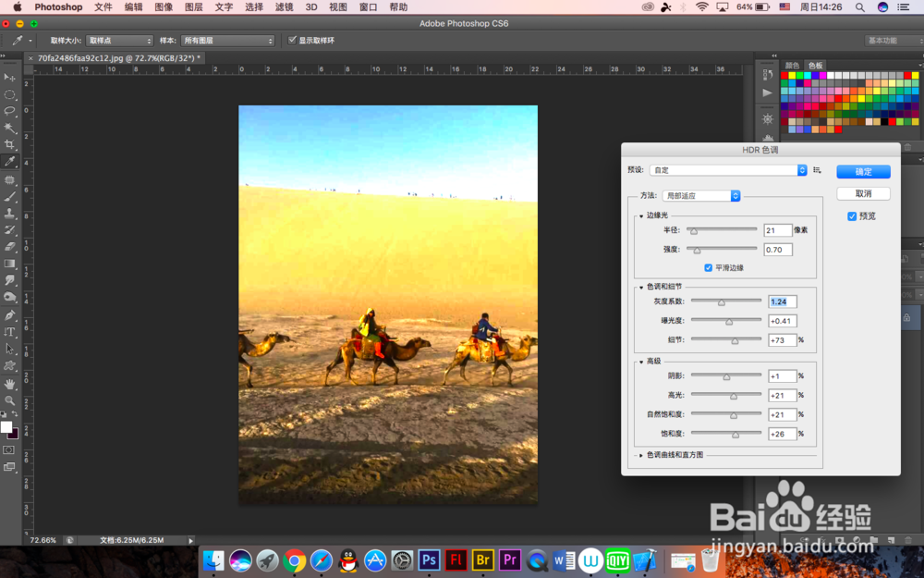Expand the 色调曲线和直方图 section
Image resolution: width=924 pixels, height=578 pixels.
coord(641,455)
